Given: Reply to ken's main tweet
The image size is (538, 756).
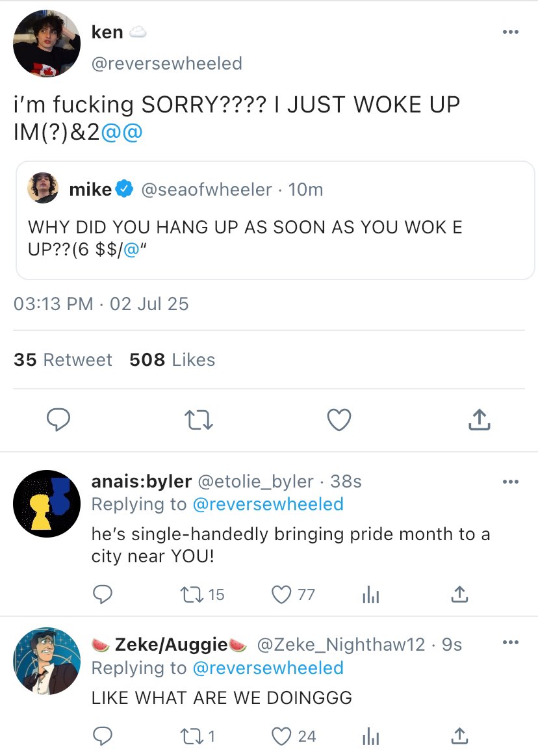Looking at the screenshot, I should pyautogui.click(x=58, y=420).
